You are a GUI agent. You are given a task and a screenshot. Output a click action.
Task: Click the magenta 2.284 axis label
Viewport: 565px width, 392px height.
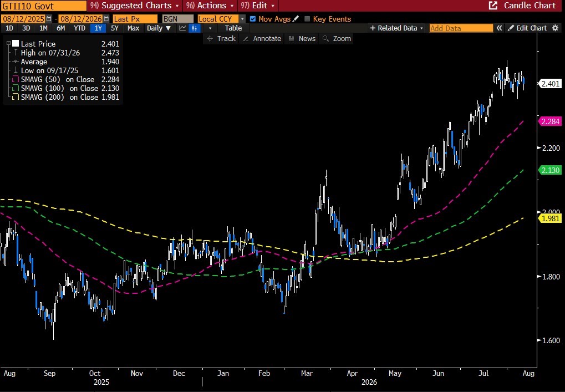click(550, 121)
